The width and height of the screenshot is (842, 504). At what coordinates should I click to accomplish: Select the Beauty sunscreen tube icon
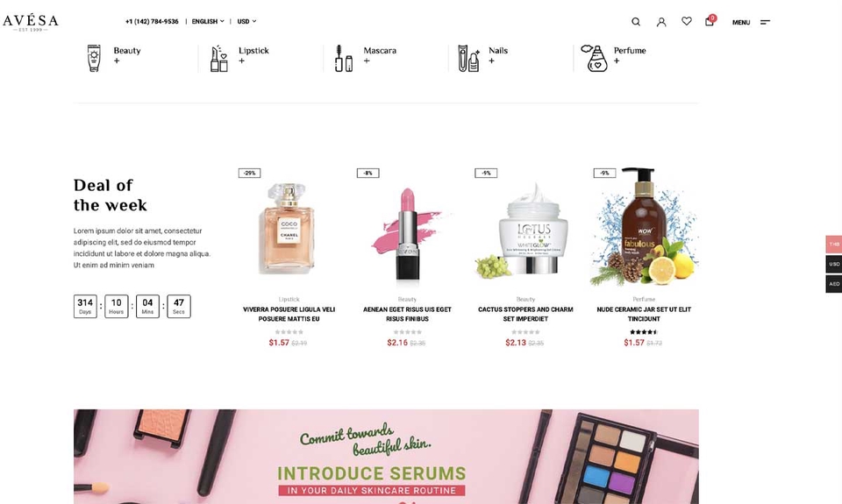[x=94, y=58]
